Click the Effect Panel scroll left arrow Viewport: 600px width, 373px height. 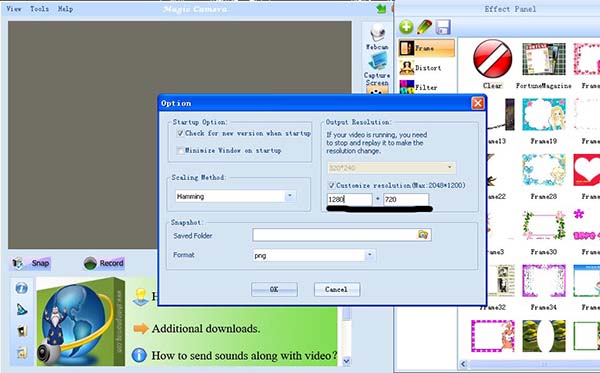tap(463, 364)
